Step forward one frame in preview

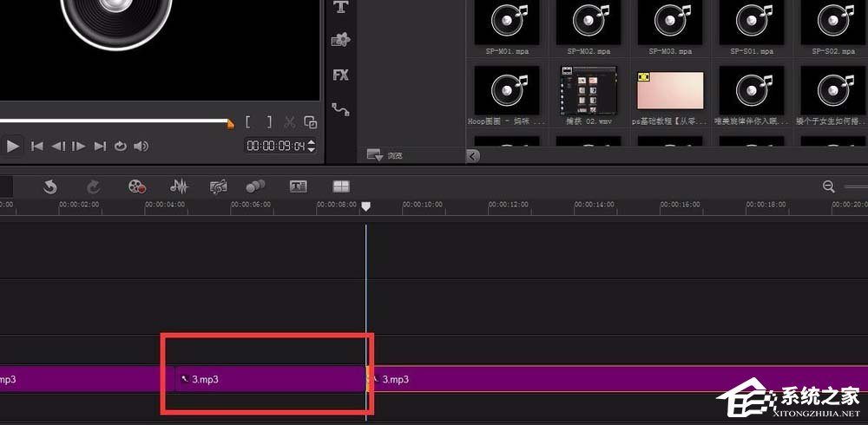[x=79, y=146]
